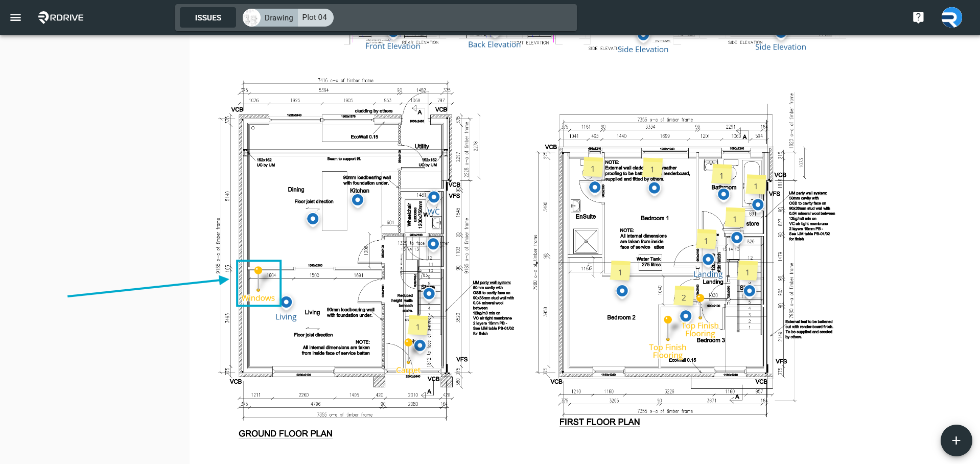This screenshot has height=464, width=980.
Task: Click the Front Elevation label link
Action: 392,46
